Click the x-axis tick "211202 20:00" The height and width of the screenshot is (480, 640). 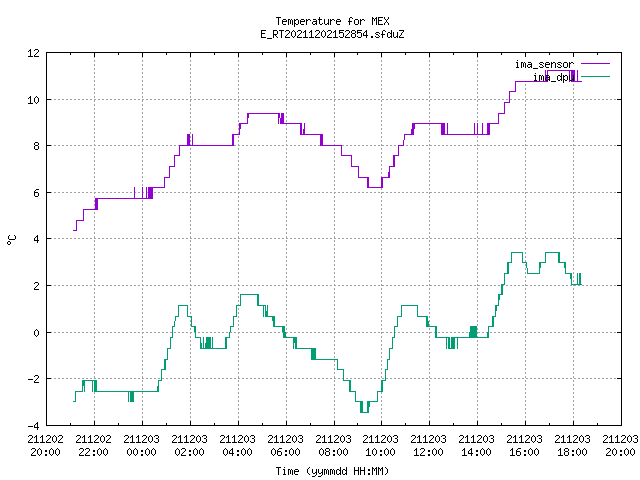pyautogui.click(x=46, y=445)
